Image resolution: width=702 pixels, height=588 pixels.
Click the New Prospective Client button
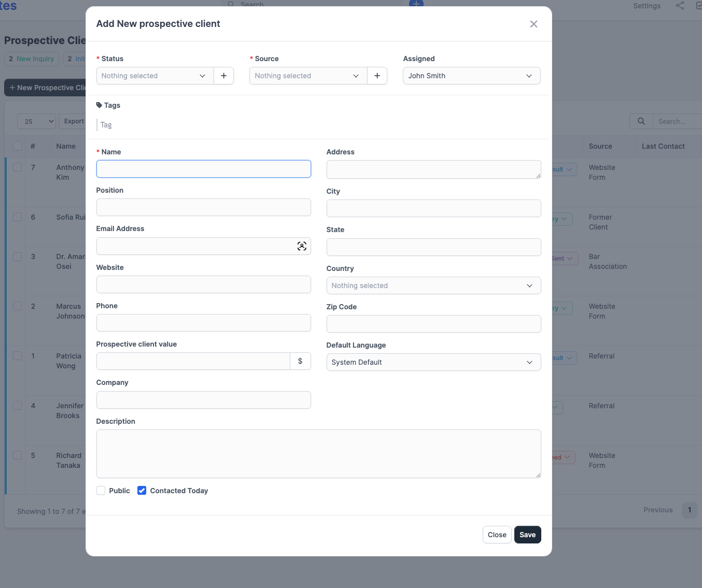46,88
